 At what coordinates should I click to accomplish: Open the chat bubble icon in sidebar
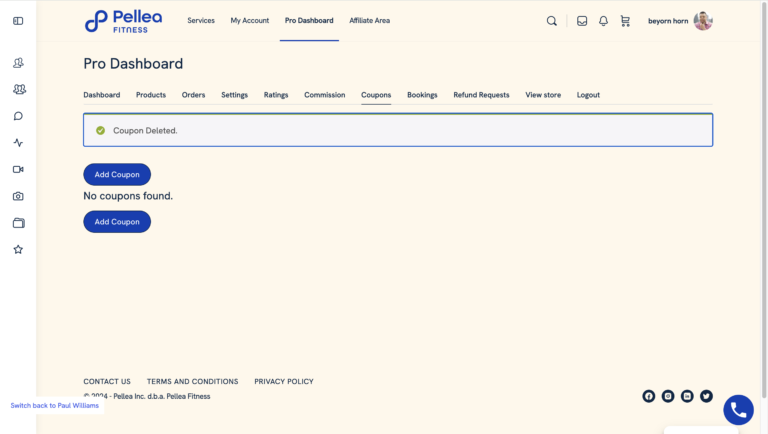point(18,116)
